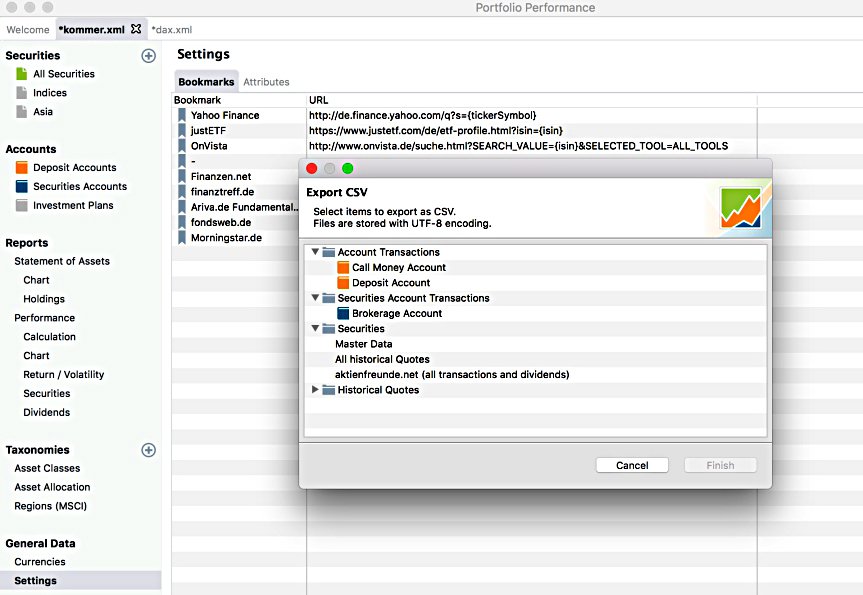Sort by URL column header
Screen dimensions: 863x595
click(x=532, y=100)
